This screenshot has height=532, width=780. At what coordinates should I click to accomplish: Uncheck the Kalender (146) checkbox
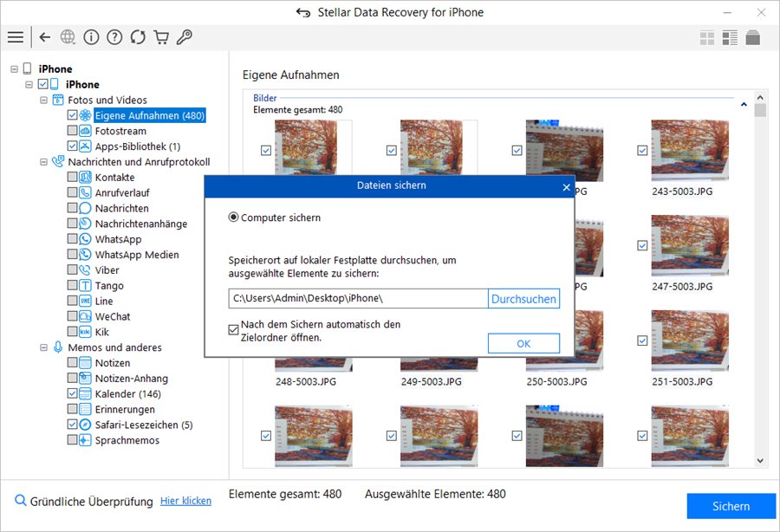(x=72, y=393)
